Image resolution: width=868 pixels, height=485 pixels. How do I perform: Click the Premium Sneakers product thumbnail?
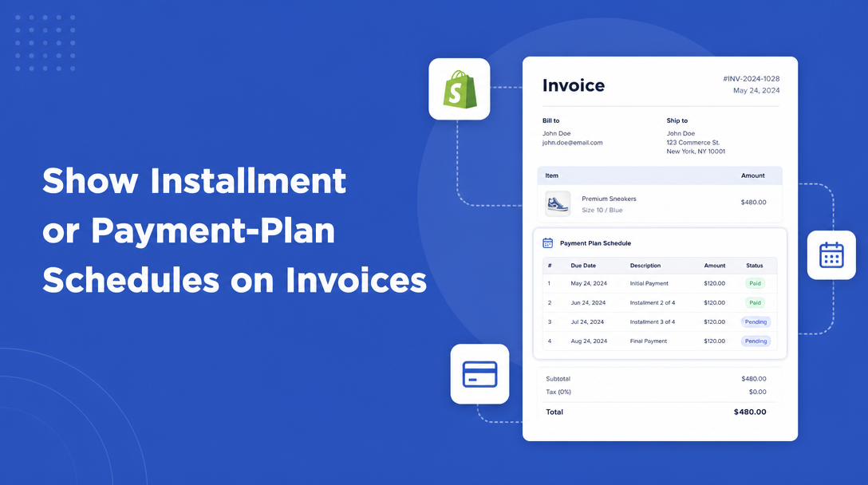(558, 203)
